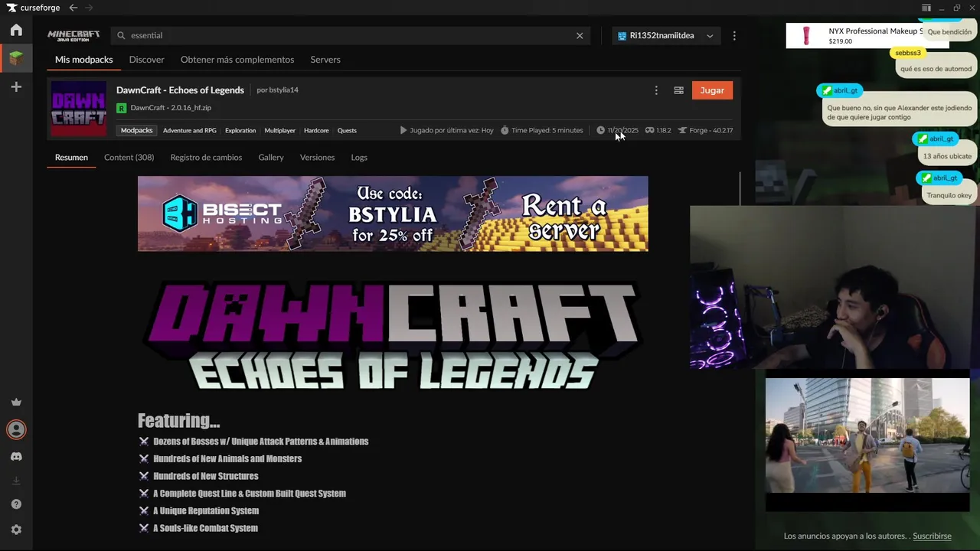Click the page vertical scrollbar
The width and height of the screenshot is (980, 551).
pos(740,188)
